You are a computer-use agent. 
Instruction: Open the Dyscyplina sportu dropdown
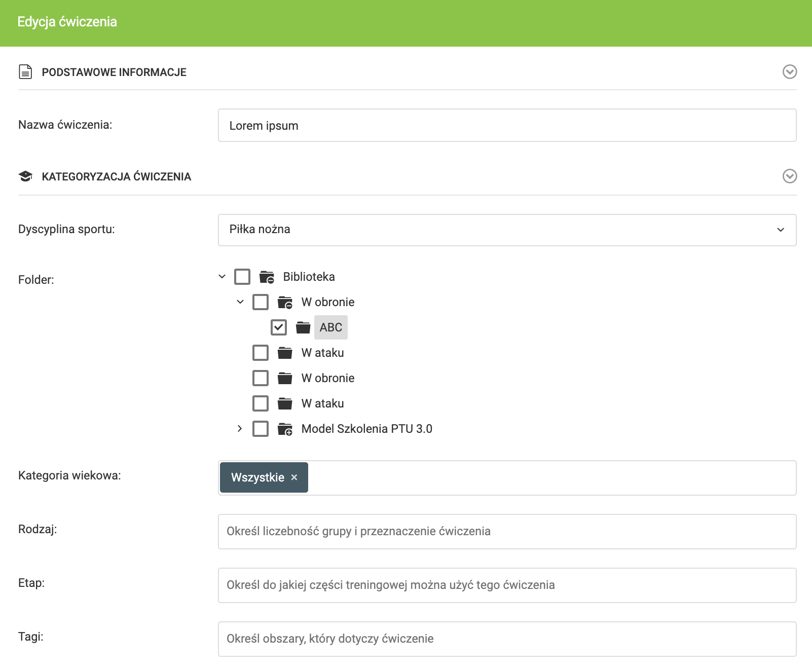pos(507,230)
